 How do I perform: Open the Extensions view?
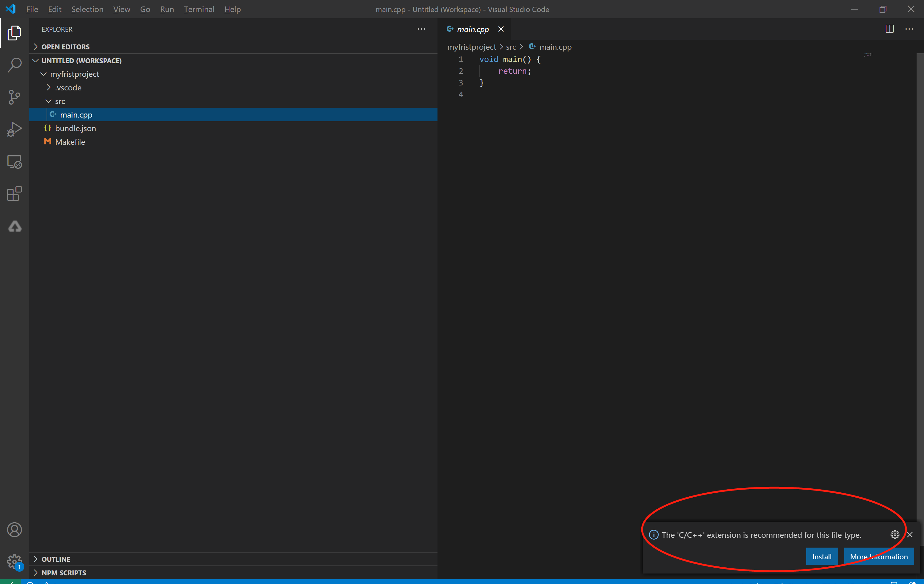(x=14, y=193)
